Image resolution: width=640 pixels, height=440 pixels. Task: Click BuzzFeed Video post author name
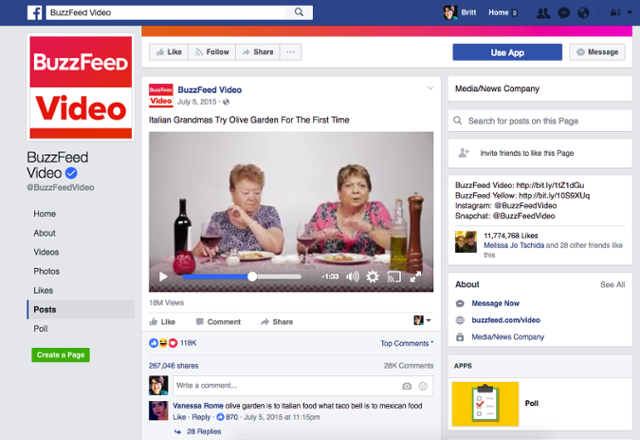tap(209, 90)
